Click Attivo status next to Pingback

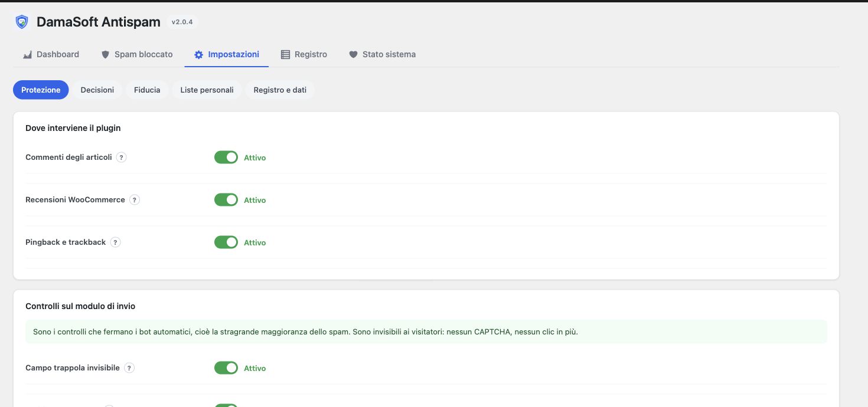(x=255, y=243)
